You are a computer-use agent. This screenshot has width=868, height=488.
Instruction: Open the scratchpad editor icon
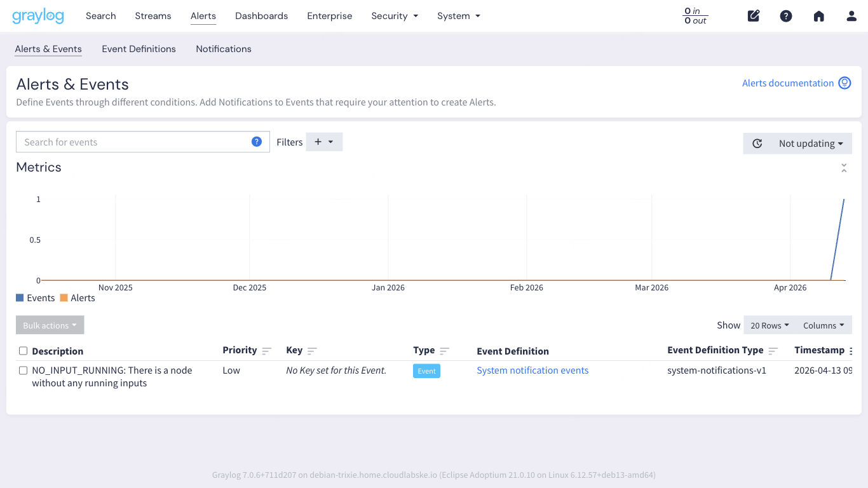(754, 16)
